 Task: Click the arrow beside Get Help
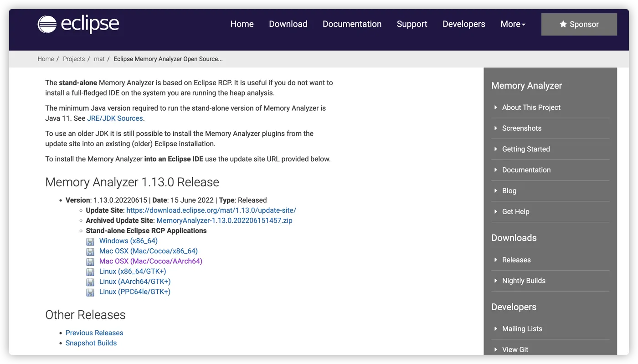(496, 212)
